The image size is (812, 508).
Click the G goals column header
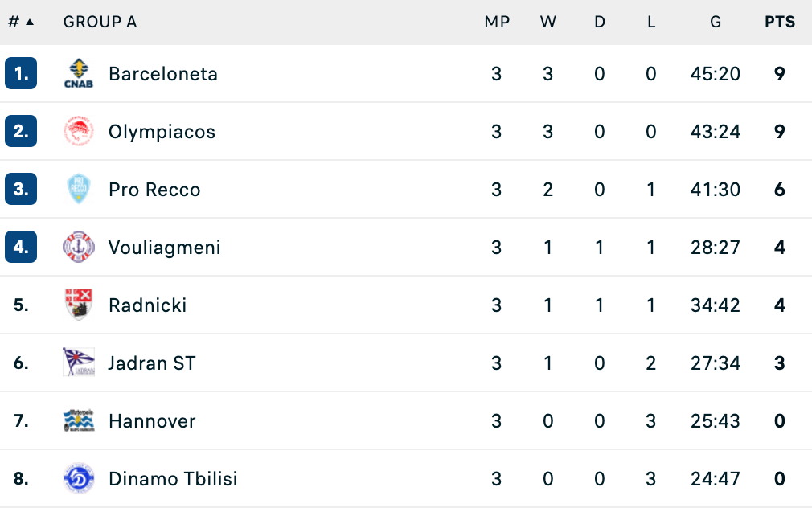point(716,22)
